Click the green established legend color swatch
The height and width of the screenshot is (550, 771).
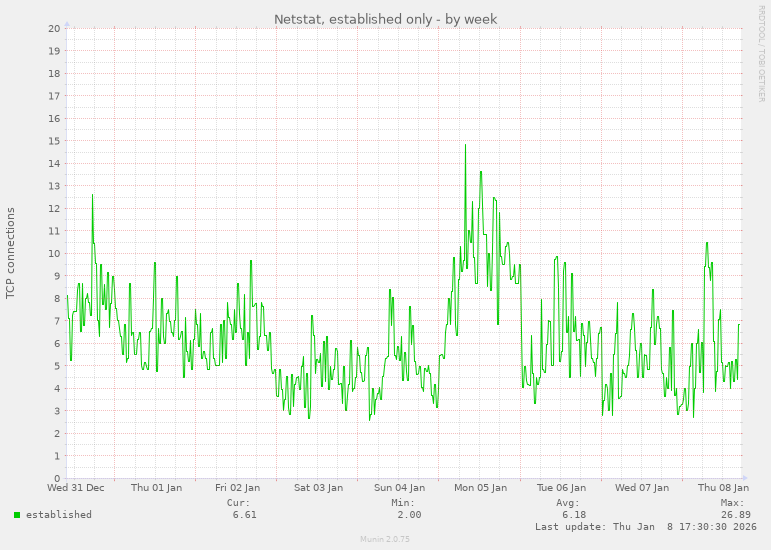pyautogui.click(x=17, y=515)
